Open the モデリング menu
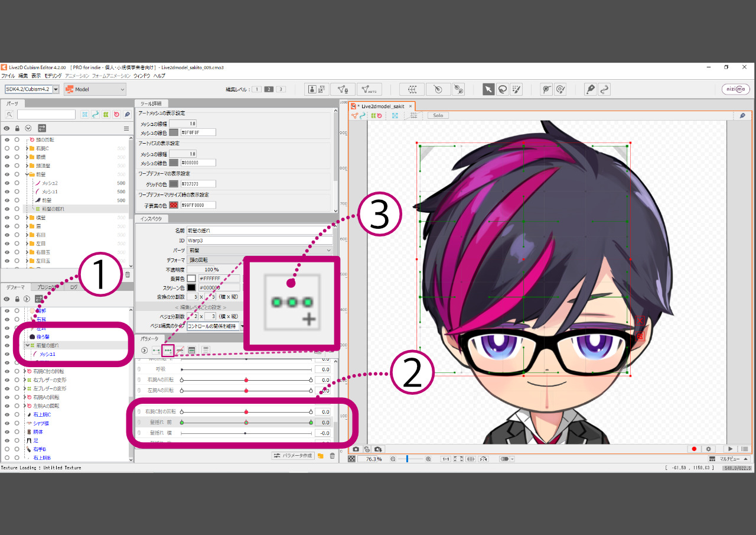The width and height of the screenshot is (756, 535). pos(53,76)
